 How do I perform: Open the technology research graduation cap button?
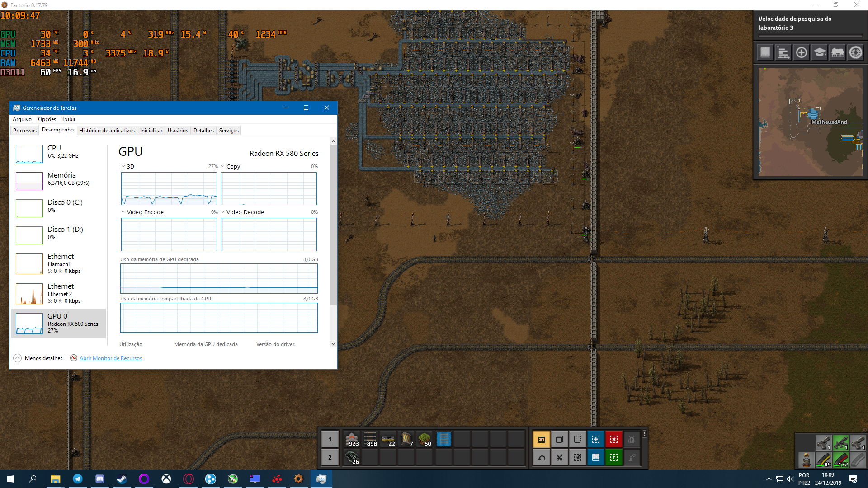pos(819,52)
